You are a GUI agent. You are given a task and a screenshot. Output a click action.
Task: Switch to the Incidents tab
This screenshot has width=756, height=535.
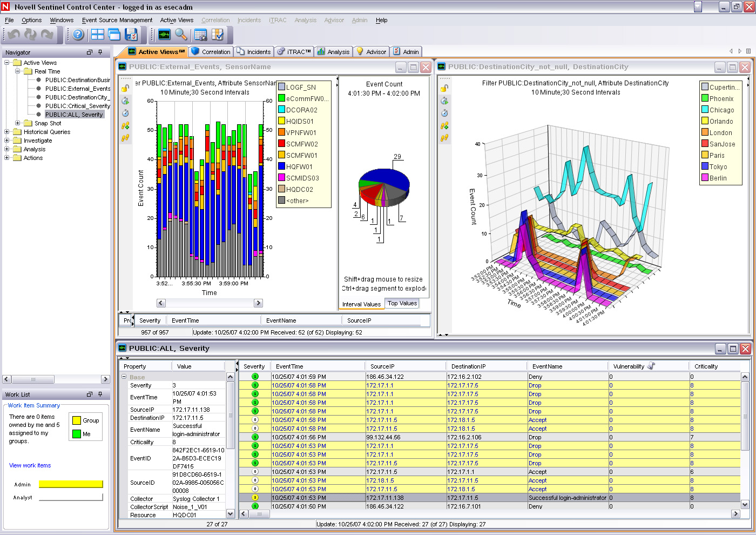pos(253,52)
